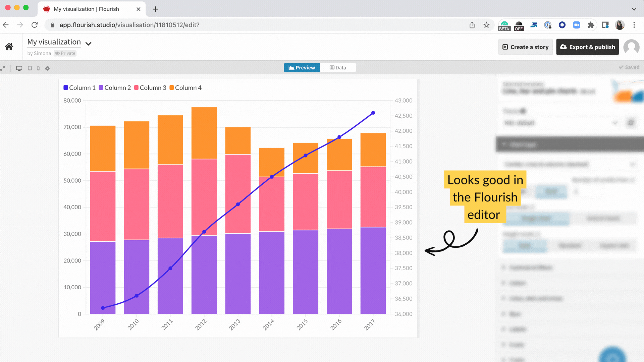Go to the Flourish home icon
Image resolution: width=644 pixels, height=362 pixels.
[x=9, y=47]
